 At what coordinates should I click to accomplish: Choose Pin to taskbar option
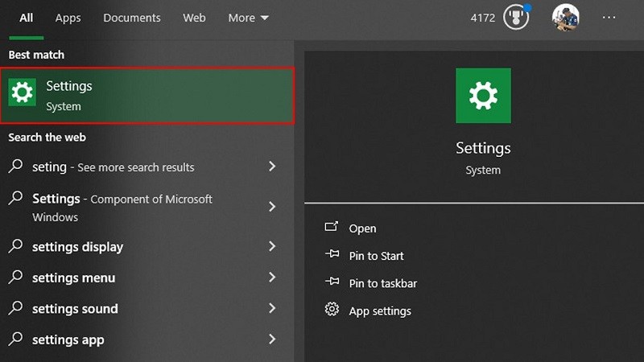point(382,283)
